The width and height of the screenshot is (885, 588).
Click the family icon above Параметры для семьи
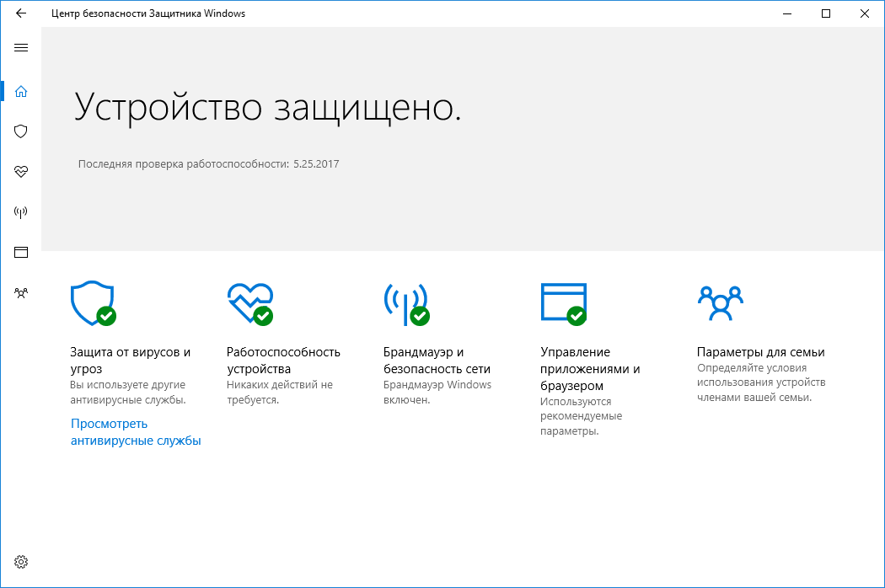point(721,302)
